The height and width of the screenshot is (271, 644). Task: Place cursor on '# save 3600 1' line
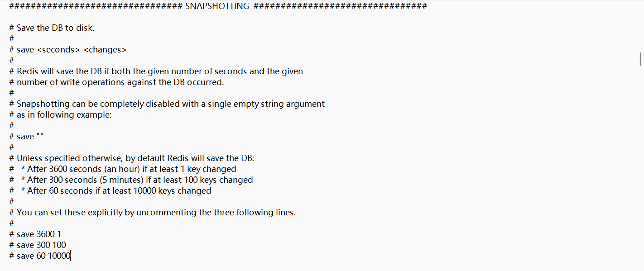[35, 234]
